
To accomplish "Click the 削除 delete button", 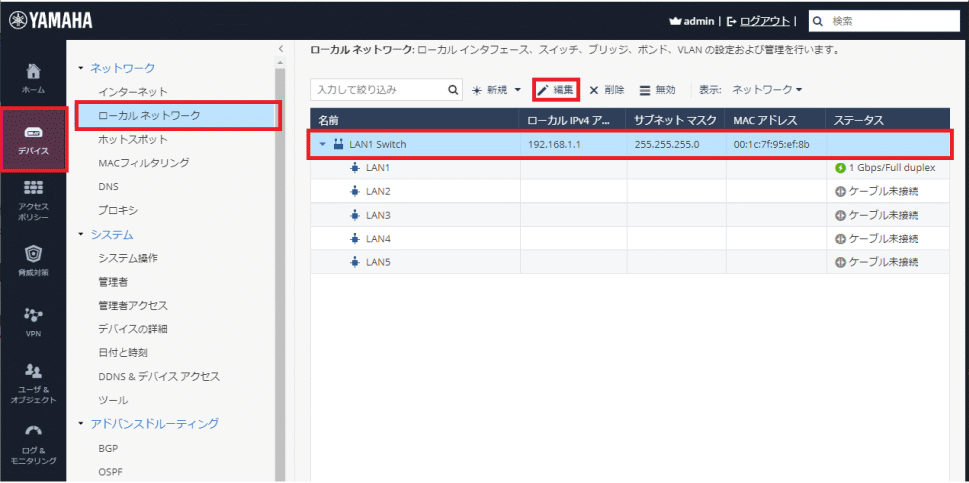I will coord(607,90).
